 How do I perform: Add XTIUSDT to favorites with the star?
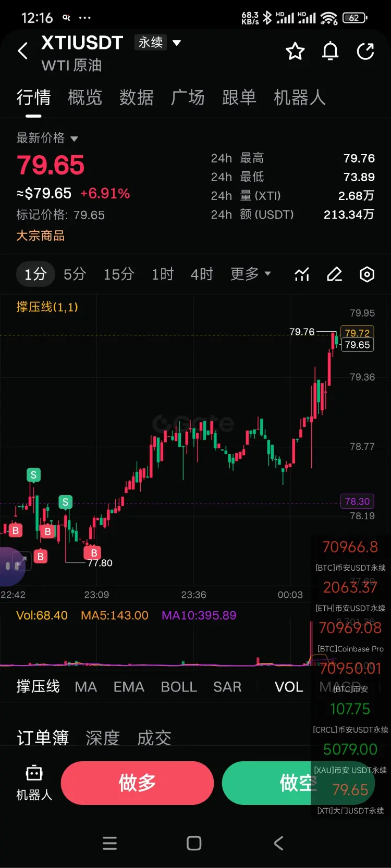pos(295,51)
